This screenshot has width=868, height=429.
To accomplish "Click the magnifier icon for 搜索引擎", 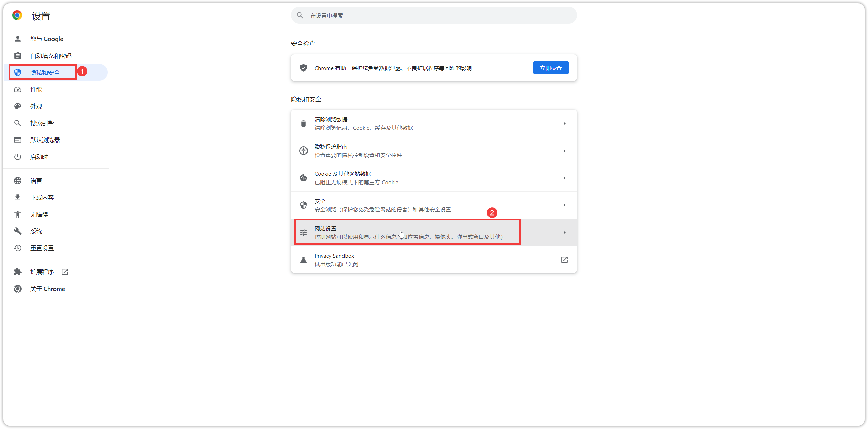I will click(x=17, y=123).
